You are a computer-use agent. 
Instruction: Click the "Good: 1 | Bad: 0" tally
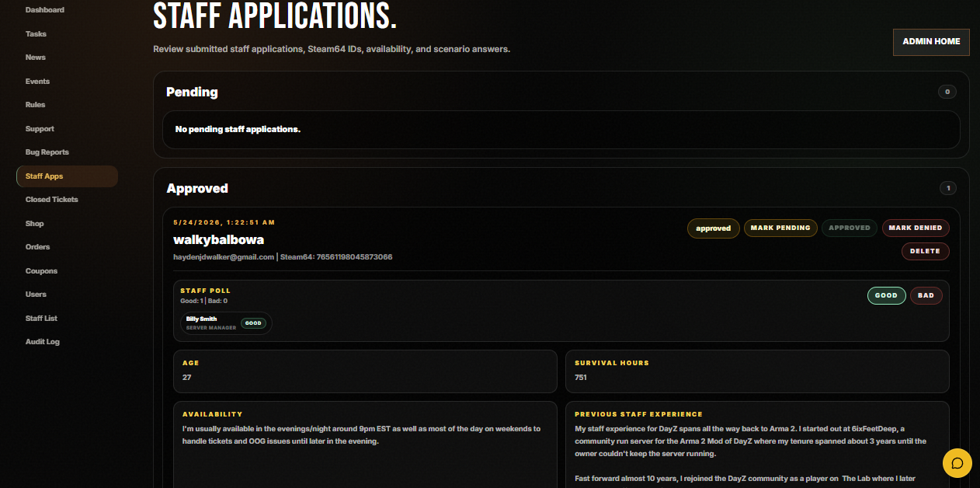pyautogui.click(x=203, y=301)
